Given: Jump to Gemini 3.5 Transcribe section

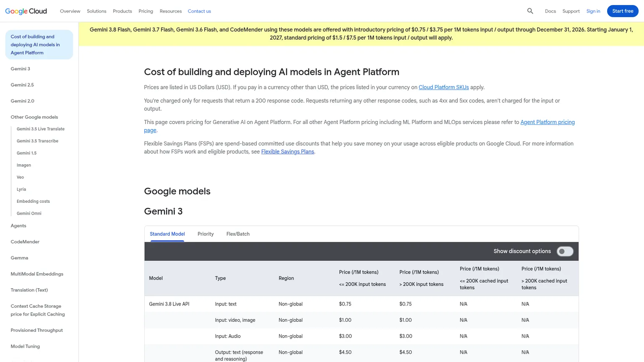Looking at the screenshot, I should coord(37,141).
